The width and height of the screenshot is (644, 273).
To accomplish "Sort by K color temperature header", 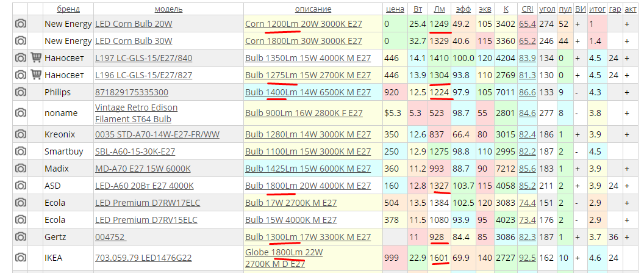I will click(505, 9).
